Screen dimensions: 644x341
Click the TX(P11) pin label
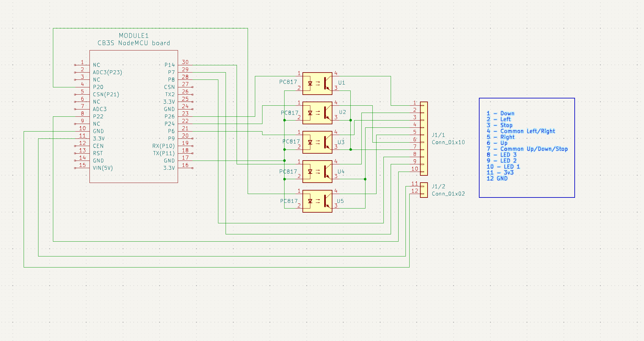click(x=164, y=153)
